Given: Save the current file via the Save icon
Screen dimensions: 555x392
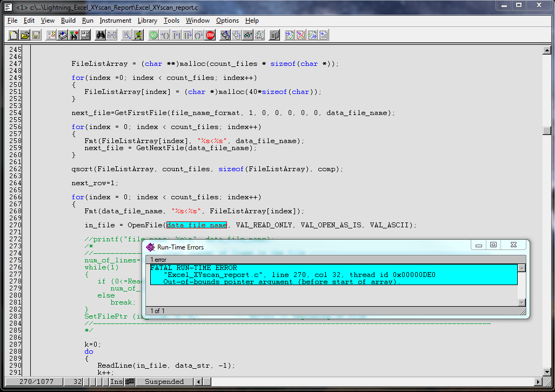Looking at the screenshot, I should [x=36, y=35].
